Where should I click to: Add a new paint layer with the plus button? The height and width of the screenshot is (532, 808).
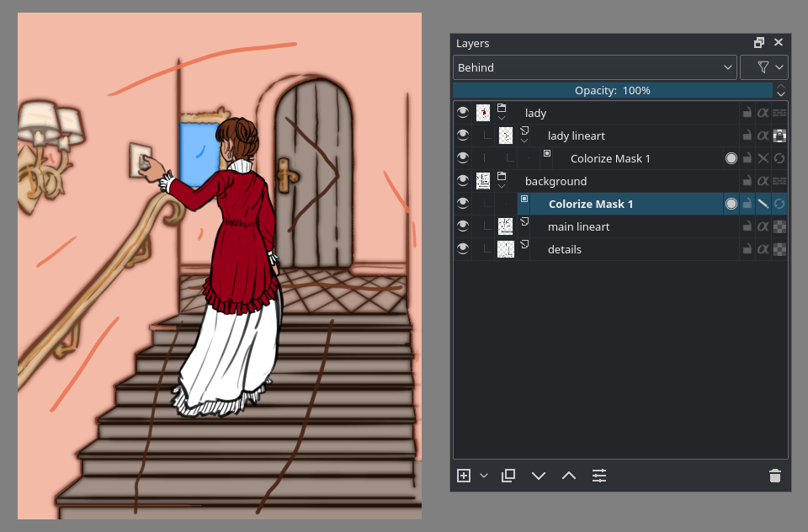pyautogui.click(x=464, y=476)
